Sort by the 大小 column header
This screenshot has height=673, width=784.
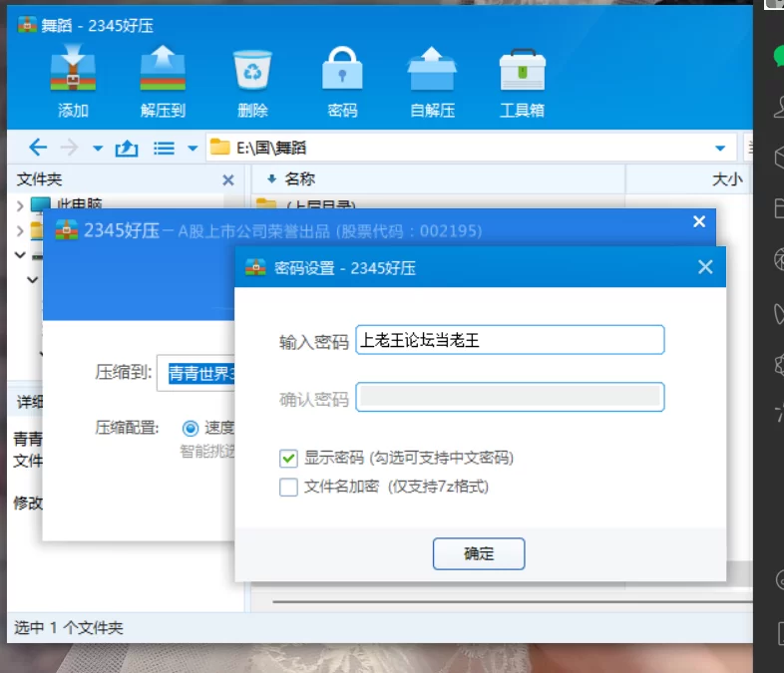click(x=727, y=178)
